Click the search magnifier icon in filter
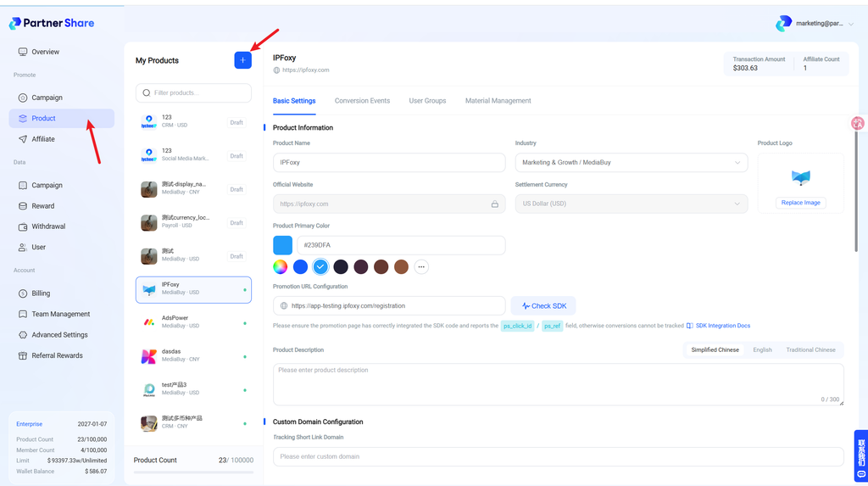Image resolution: width=868 pixels, height=486 pixels. point(147,92)
